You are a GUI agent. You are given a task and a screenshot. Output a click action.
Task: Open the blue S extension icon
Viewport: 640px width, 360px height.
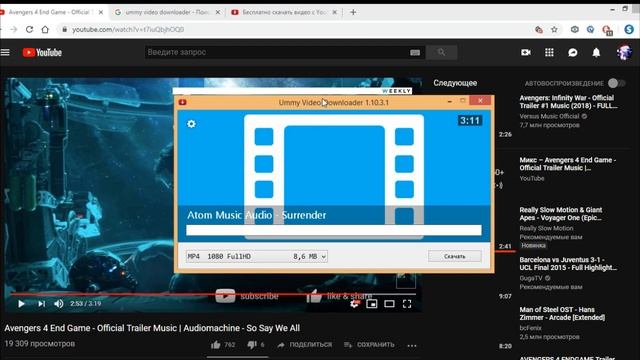[x=629, y=29]
